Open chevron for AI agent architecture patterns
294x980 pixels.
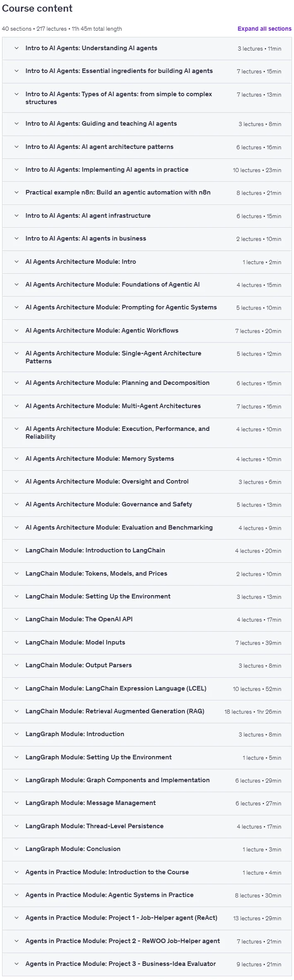pos(17,147)
